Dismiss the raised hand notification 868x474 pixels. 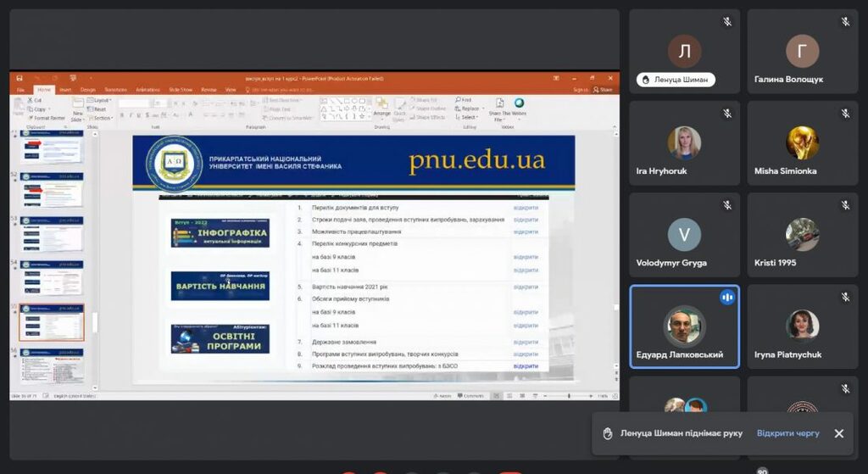838,433
